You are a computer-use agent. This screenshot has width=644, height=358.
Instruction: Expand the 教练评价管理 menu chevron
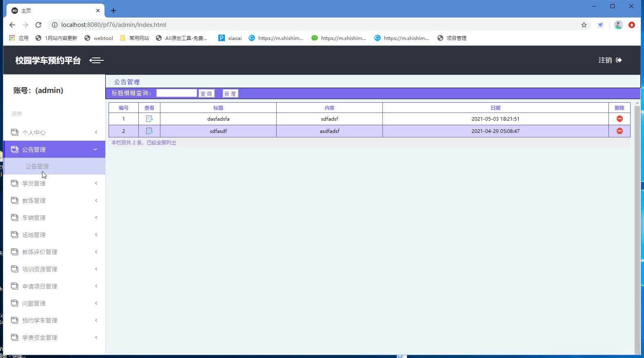[x=96, y=252]
